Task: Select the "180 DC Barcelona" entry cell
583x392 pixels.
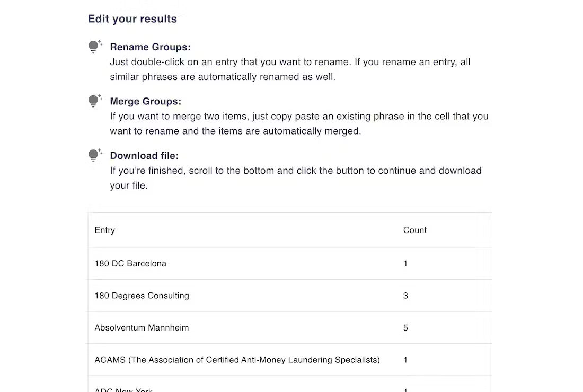Action: [x=130, y=264]
